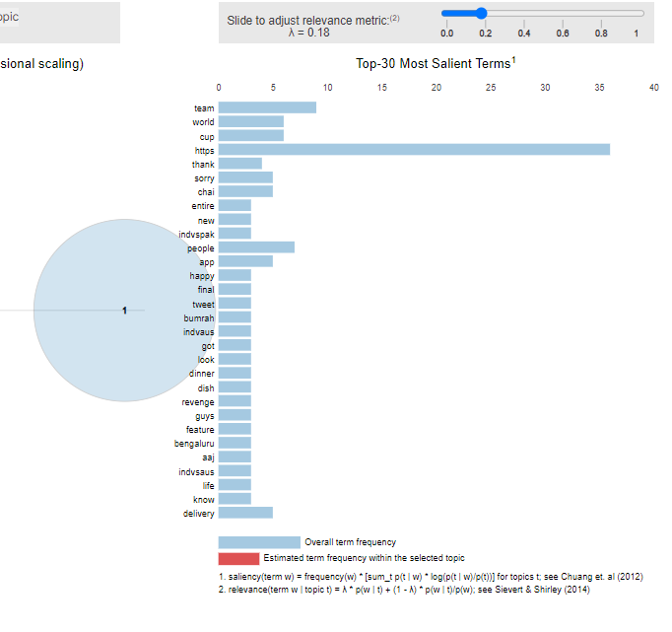Click the long 'https' frequency bar
This screenshot has width=672, height=632.
414,150
